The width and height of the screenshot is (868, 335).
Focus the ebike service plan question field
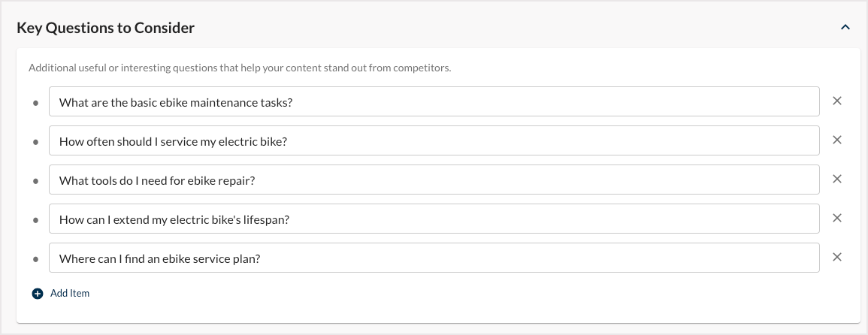pos(434,258)
